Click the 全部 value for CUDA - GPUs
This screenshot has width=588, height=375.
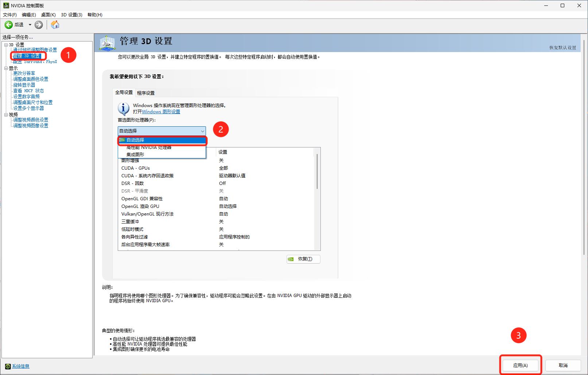pos(223,168)
